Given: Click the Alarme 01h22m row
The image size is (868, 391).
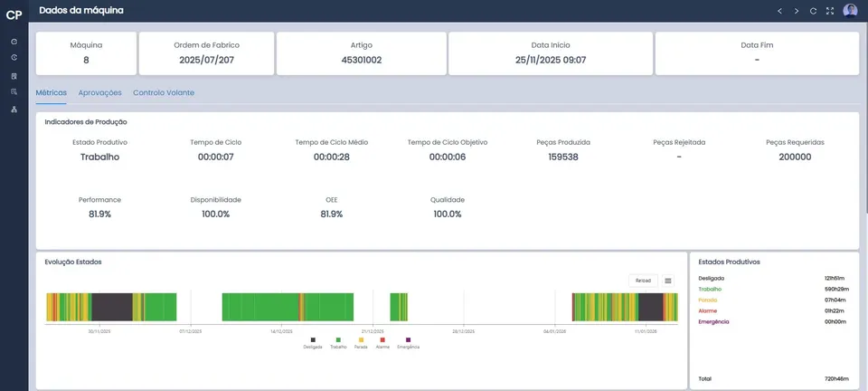Looking at the screenshot, I should click(x=773, y=310).
